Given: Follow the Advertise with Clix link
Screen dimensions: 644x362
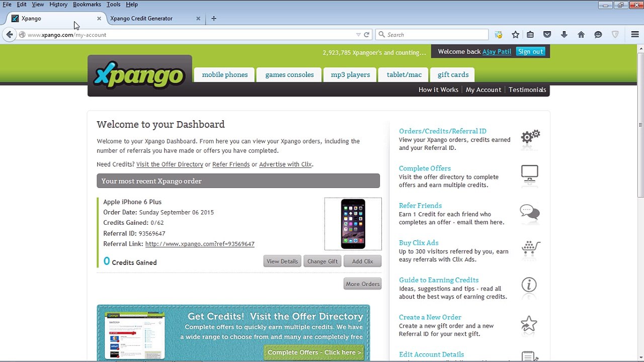Looking at the screenshot, I should point(285,164).
